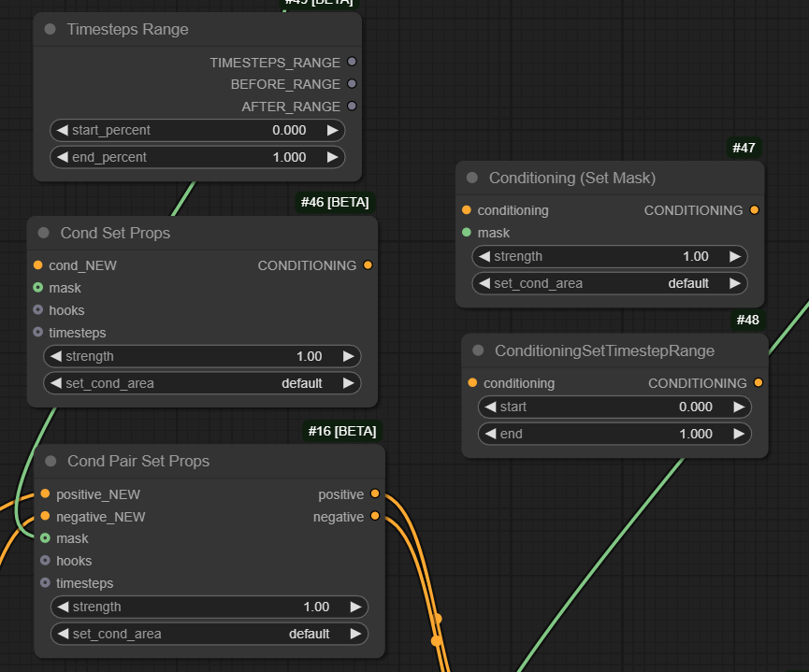Open set_cond_area dropdown on Cond Pair Set Props

tap(209, 633)
